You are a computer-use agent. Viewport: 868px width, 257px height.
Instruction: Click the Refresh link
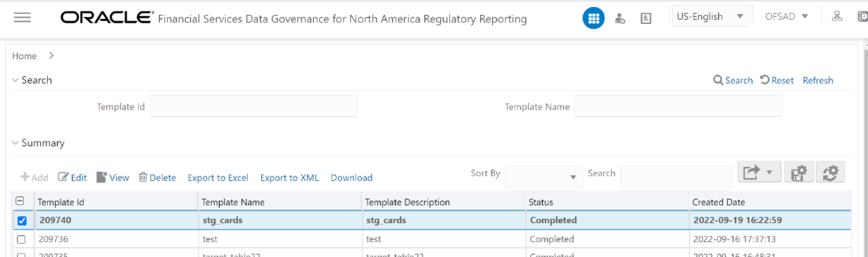(818, 81)
